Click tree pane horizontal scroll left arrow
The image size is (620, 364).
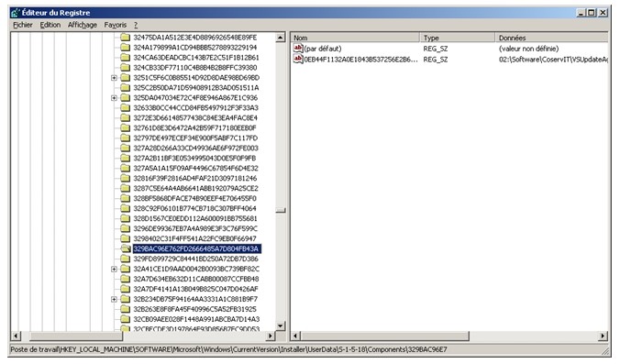tap(16, 336)
